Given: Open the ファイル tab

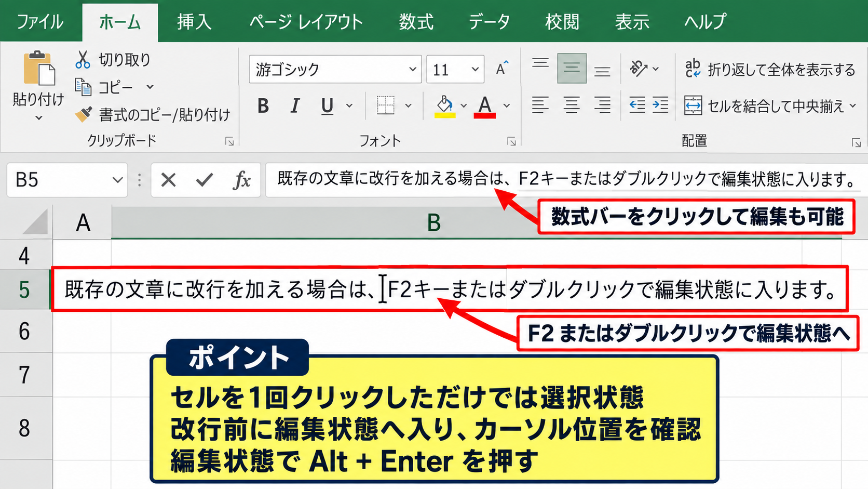Looking at the screenshot, I should pyautogui.click(x=40, y=22).
